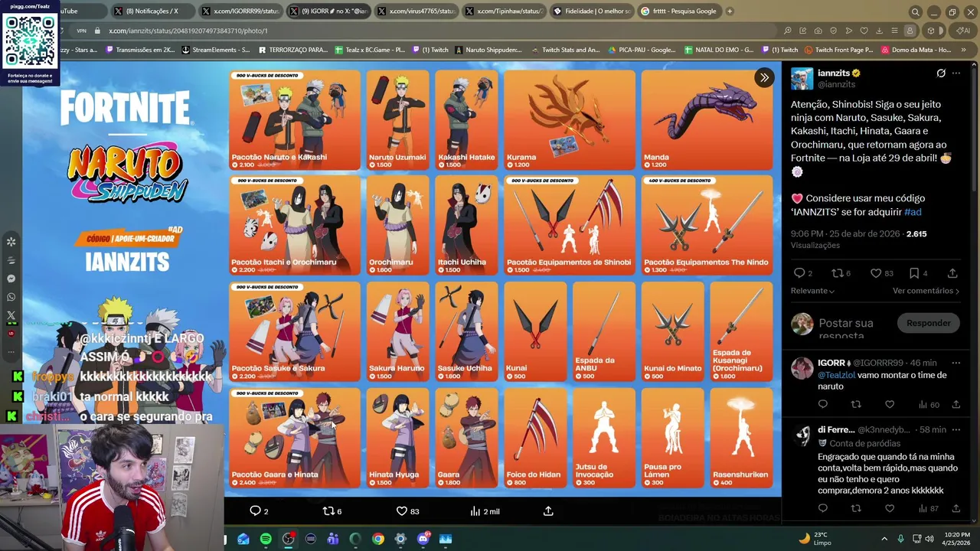Viewport: 980px width, 551px height.
Task: Switch to the Notificações / X tab
Action: point(152,11)
